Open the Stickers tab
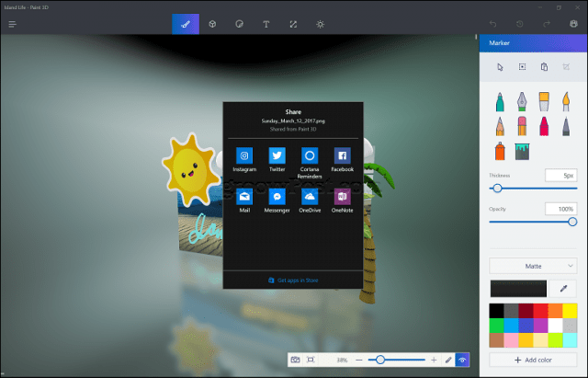Image resolution: width=588 pixels, height=378 pixels. point(239,25)
